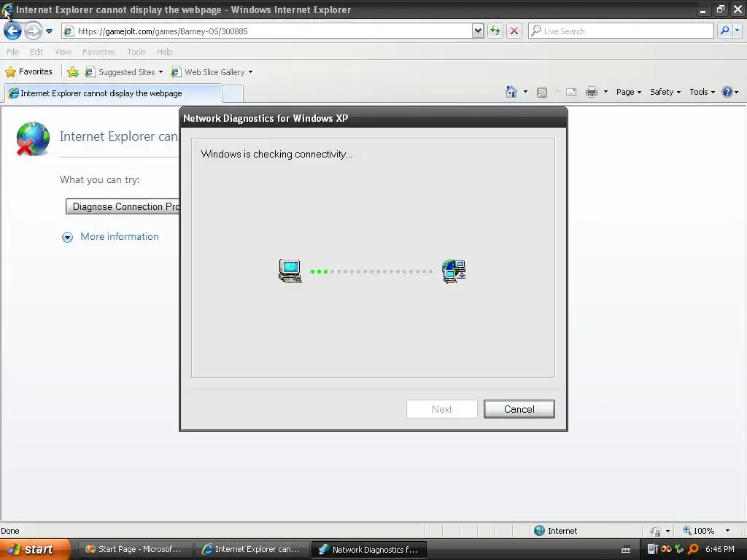Expand the address bar URL history dropdown
Screen dimensions: 747x560
pyautogui.click(x=478, y=31)
